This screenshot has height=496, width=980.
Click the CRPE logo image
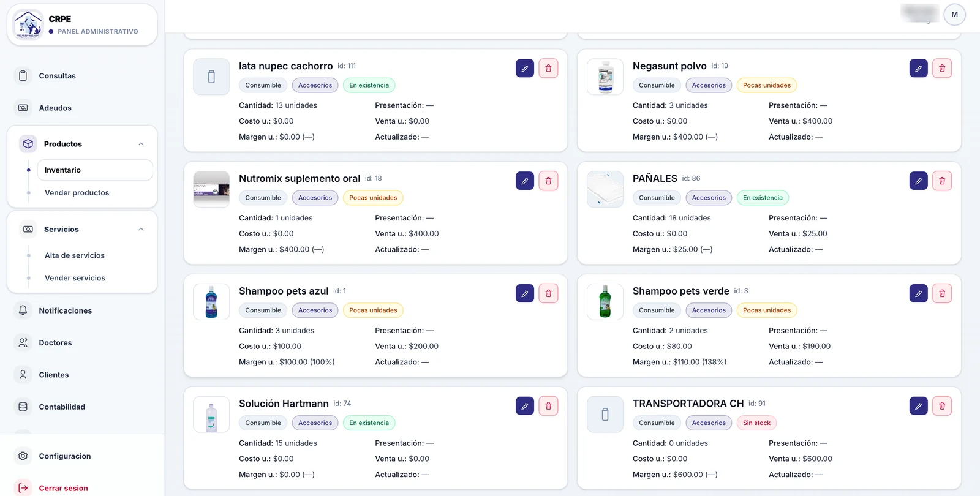pos(28,24)
